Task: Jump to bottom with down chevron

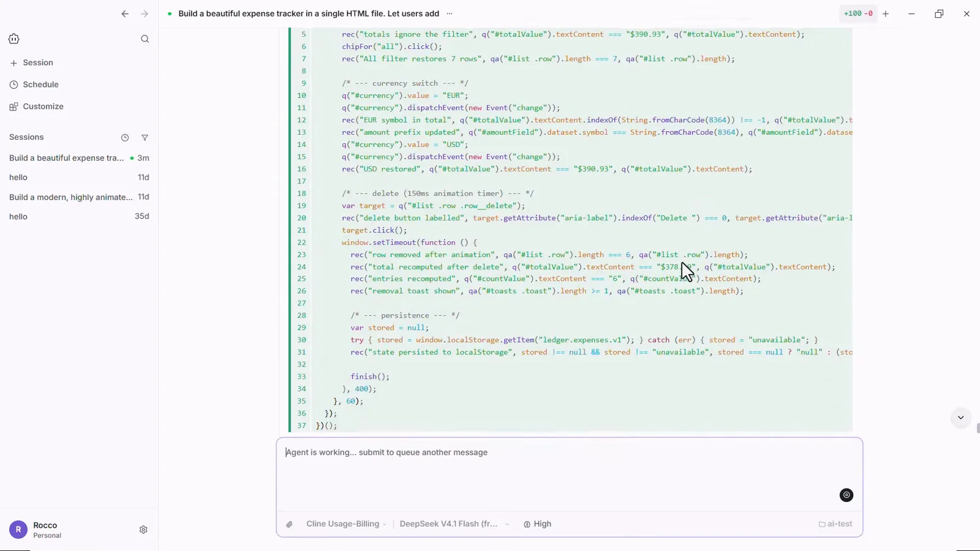Action: coord(960,418)
